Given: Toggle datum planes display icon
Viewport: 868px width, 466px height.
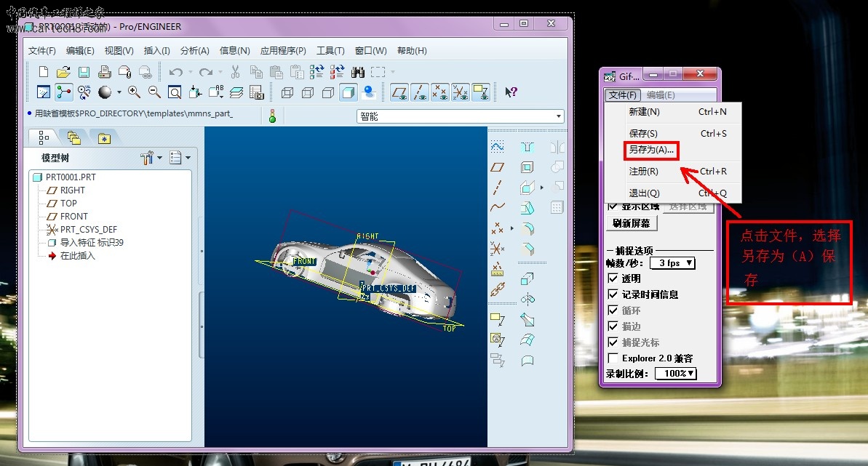Looking at the screenshot, I should point(399,92).
